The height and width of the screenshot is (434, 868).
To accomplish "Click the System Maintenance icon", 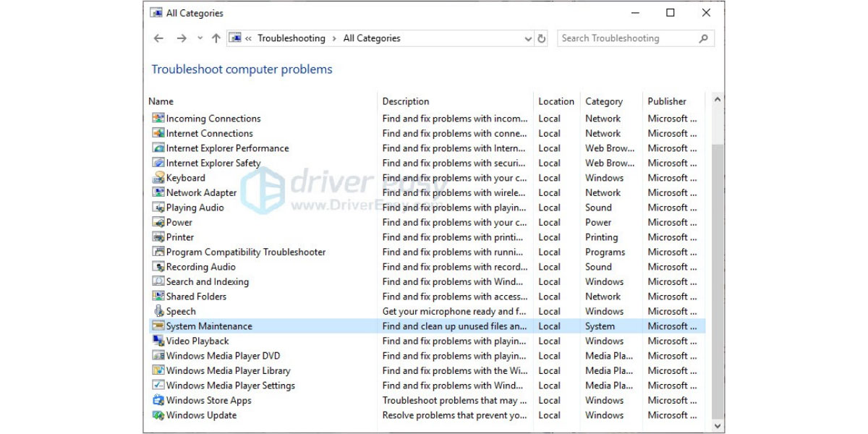I will tap(158, 325).
